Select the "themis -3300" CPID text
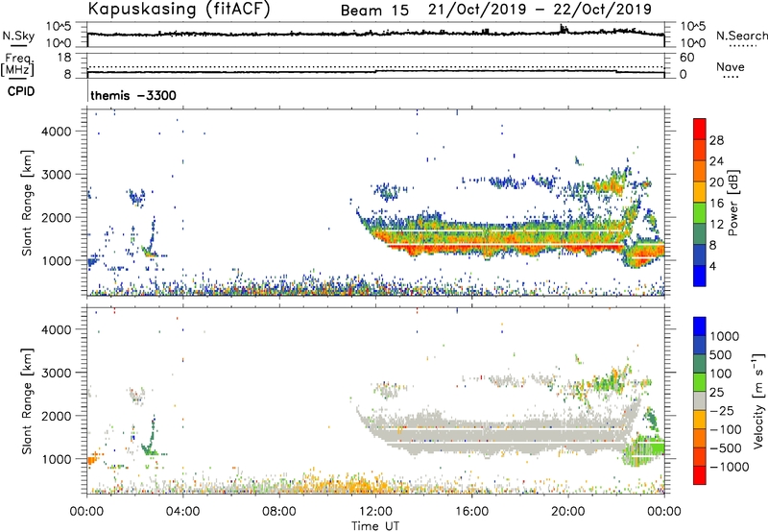768x532 pixels. 133,95
